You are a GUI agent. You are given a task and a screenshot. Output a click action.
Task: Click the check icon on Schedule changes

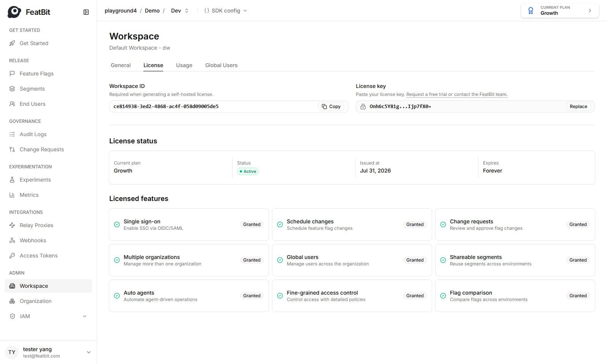coord(280,224)
